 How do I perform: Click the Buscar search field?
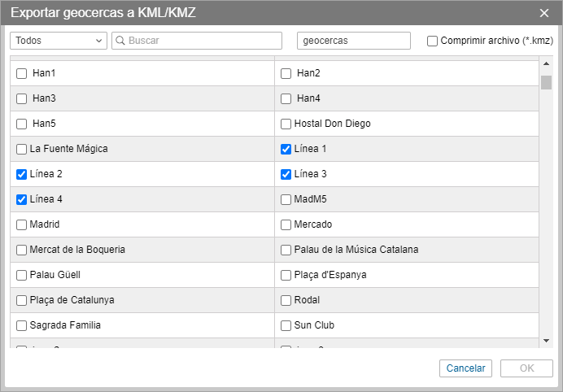pos(203,41)
